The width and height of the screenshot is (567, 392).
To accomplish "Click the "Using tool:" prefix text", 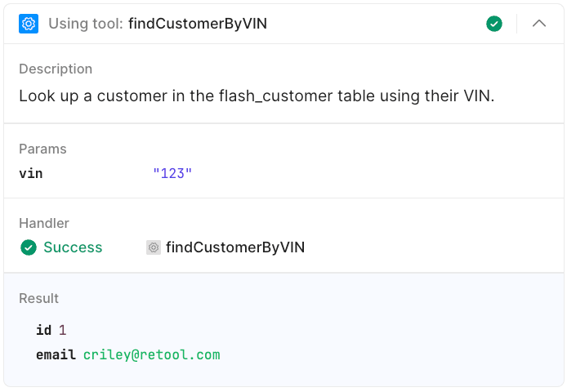I will click(x=86, y=24).
